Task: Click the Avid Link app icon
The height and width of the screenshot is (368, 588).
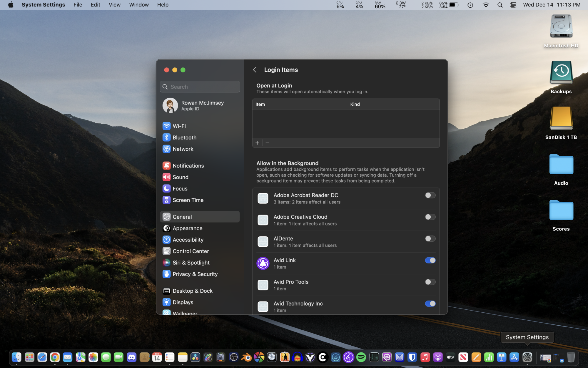Action: click(x=263, y=263)
